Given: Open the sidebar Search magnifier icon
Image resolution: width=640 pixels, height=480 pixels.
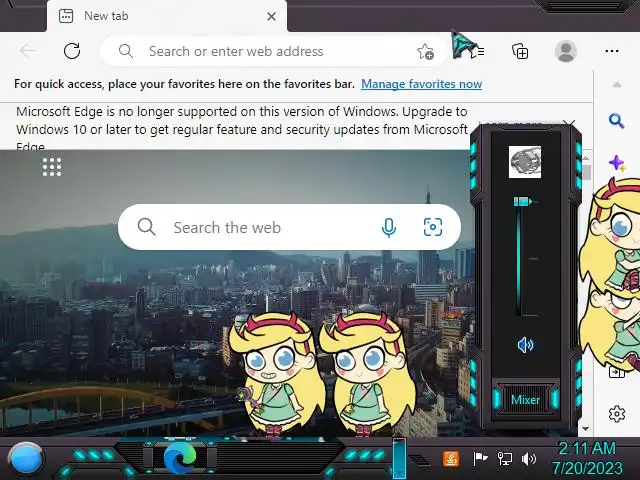Looking at the screenshot, I should click(x=616, y=121).
